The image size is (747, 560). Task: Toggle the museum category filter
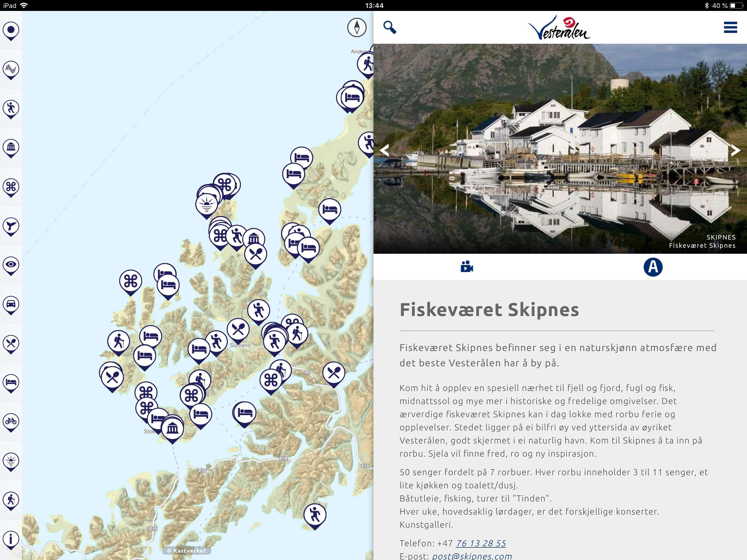pos(11,148)
